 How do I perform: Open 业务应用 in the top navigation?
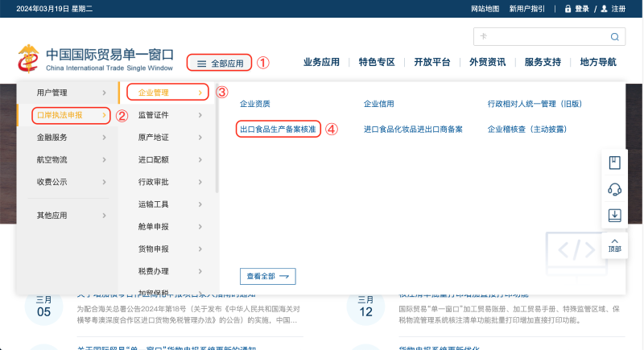[321, 62]
